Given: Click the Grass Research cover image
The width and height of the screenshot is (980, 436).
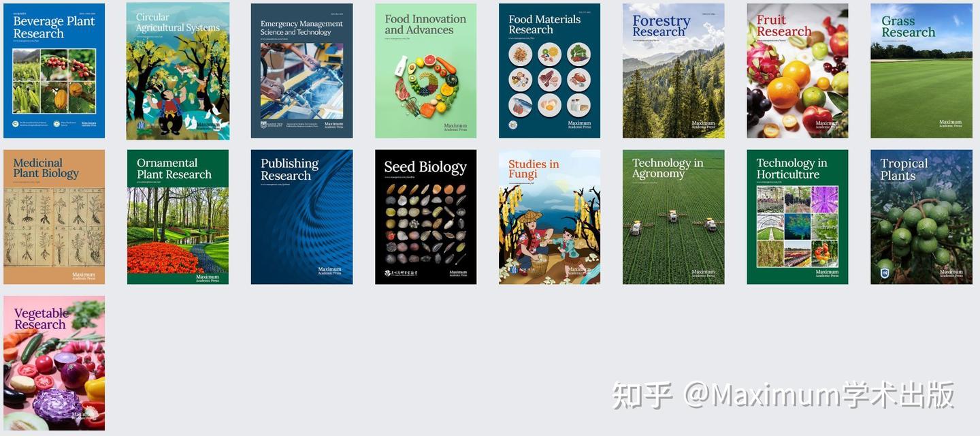Looking at the screenshot, I should tap(921, 71).
